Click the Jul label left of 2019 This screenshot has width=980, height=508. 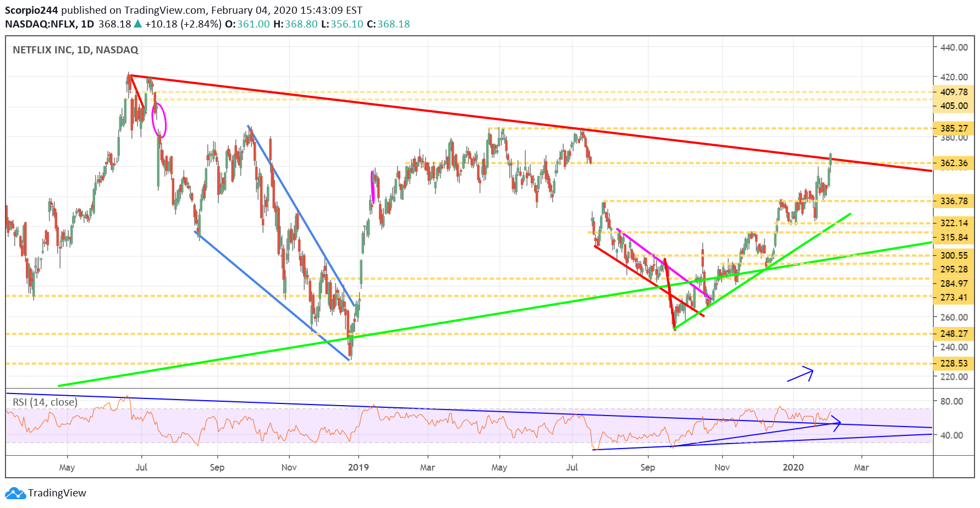click(x=141, y=467)
